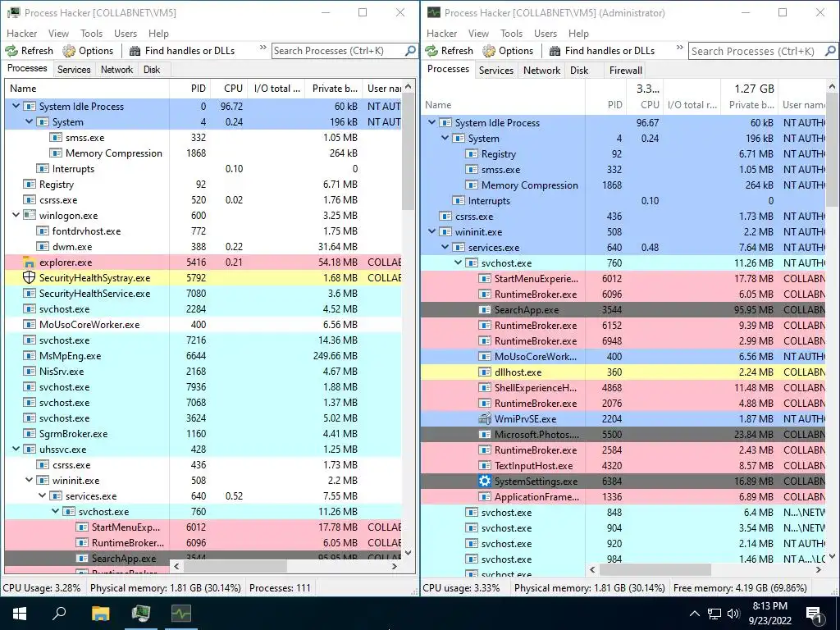Select TextInputHost.exe row in Administrator window
Image resolution: width=840 pixels, height=630 pixels.
623,466
